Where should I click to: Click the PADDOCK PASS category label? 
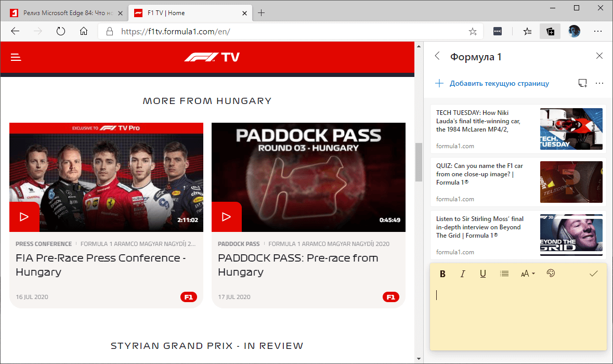(x=239, y=244)
